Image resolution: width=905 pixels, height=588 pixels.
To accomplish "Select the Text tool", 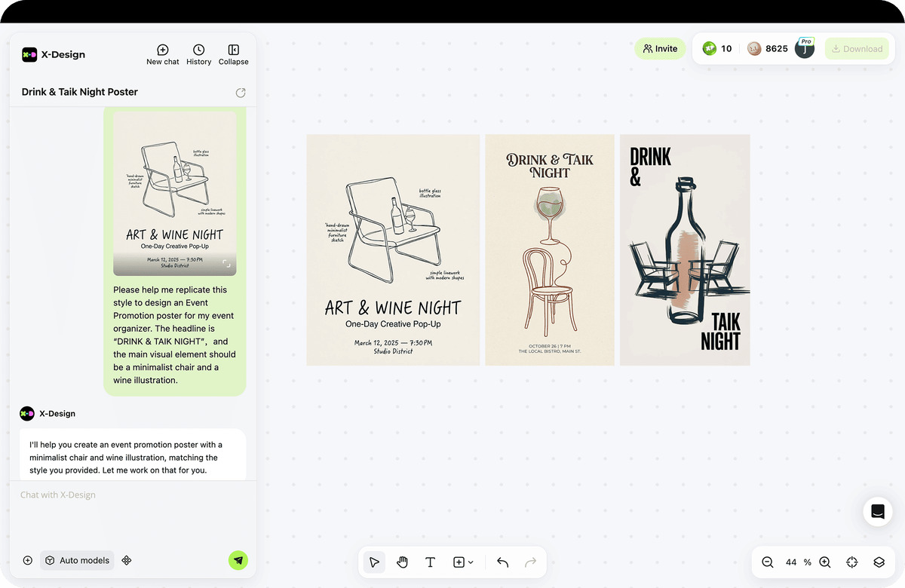I will 430,562.
